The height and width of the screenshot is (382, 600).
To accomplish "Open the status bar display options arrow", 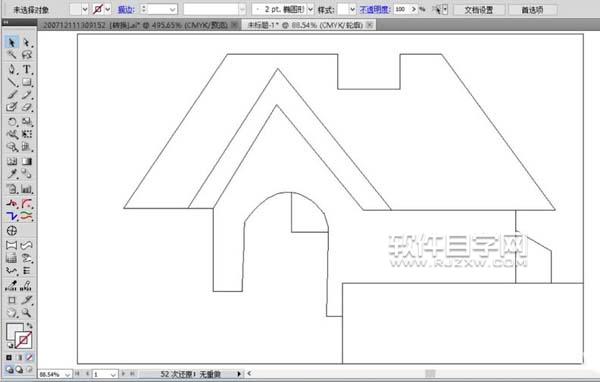I will [240, 374].
